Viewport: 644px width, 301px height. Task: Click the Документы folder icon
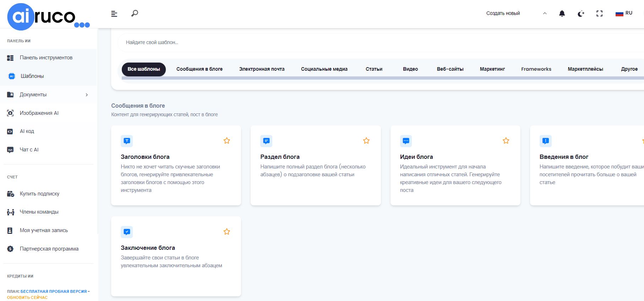10,95
